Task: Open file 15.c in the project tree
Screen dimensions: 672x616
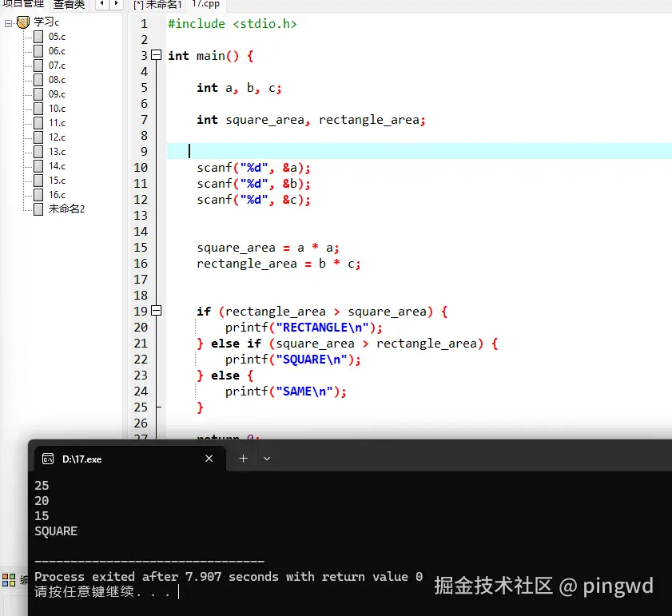Action: 57,181
